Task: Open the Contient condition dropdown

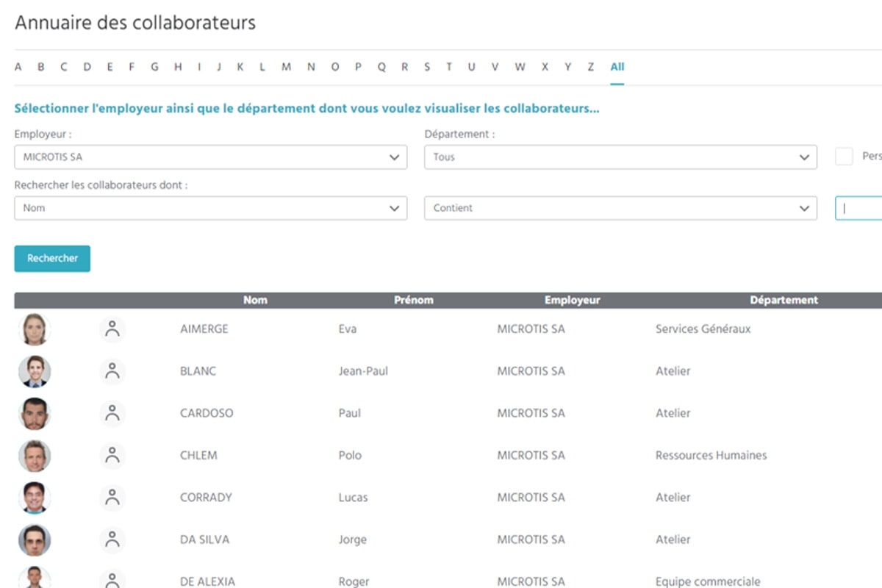Action: tap(620, 208)
